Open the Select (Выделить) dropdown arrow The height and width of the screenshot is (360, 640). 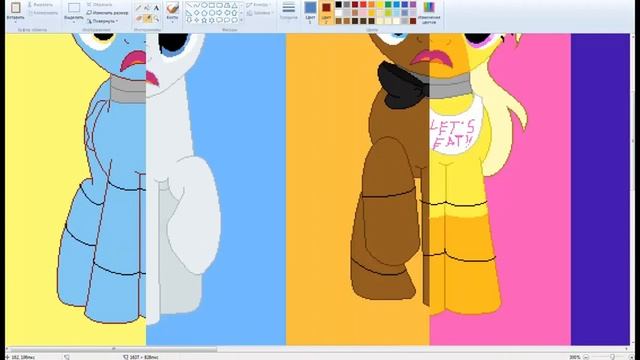coord(74,21)
